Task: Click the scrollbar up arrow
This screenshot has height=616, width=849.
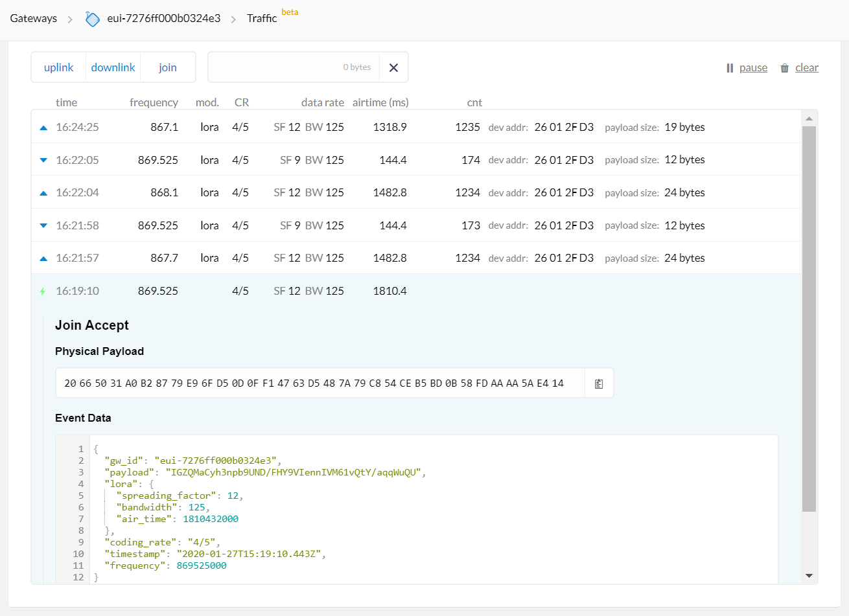Action: [809, 119]
